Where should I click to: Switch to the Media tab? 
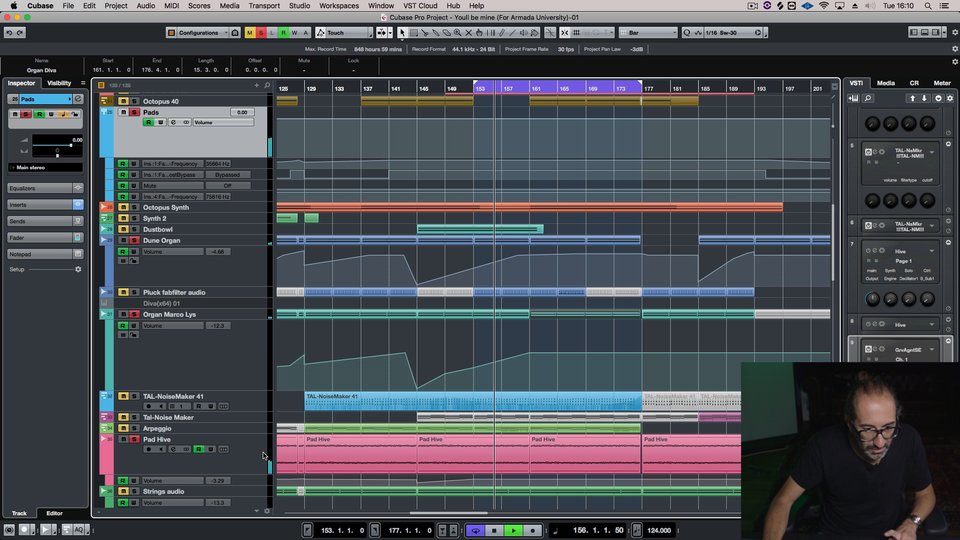pyautogui.click(x=885, y=83)
